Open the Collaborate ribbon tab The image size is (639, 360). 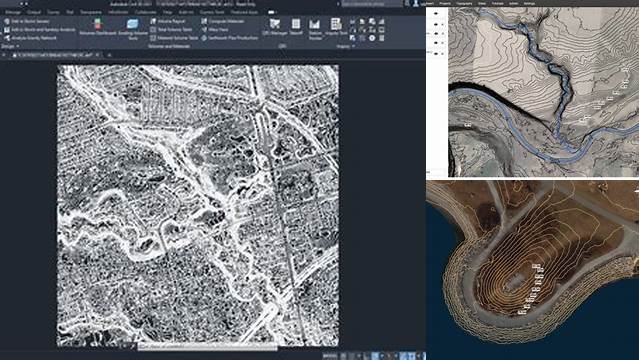(146, 12)
